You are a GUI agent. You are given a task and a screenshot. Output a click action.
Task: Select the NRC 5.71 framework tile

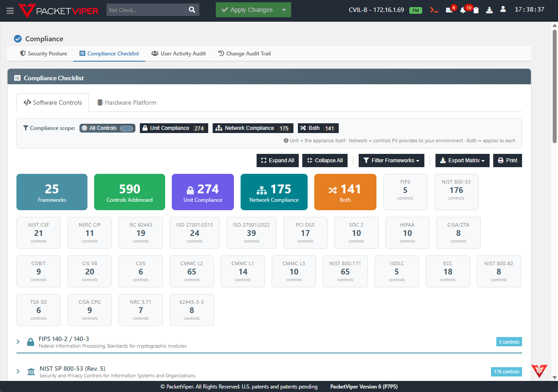coord(141,310)
